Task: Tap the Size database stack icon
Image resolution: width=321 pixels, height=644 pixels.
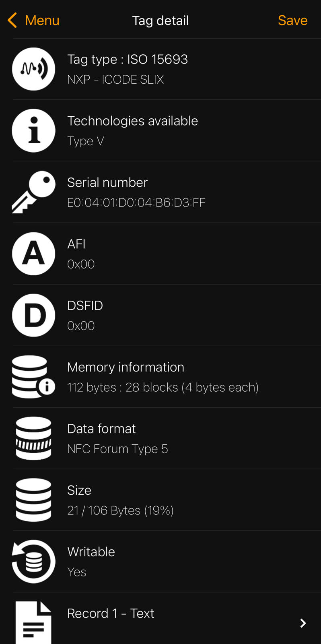Action: click(x=33, y=500)
